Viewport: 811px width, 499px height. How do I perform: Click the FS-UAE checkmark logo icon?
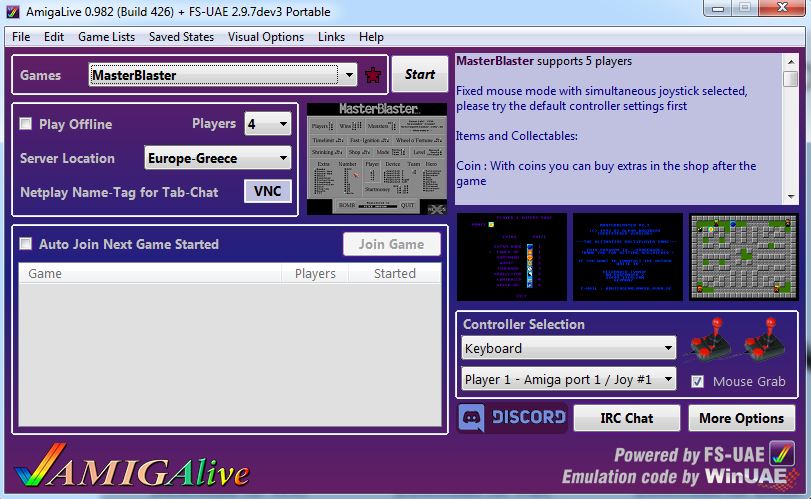pos(781,453)
